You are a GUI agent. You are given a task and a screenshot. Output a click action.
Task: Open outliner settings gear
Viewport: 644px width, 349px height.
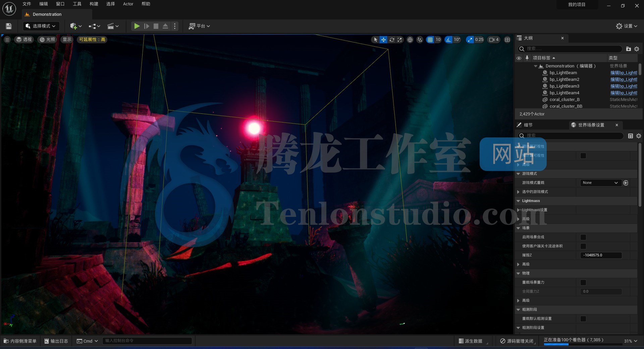point(637,49)
